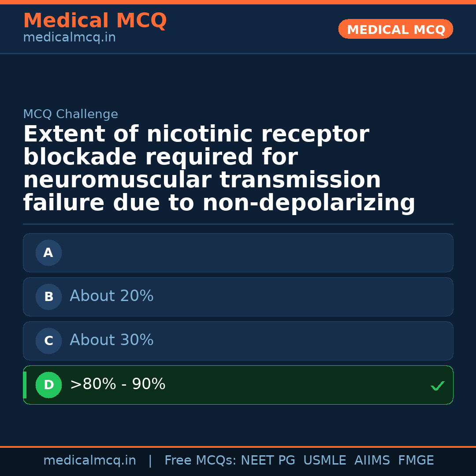Click the green D option circle
This screenshot has height=476, width=476.
tap(48, 385)
